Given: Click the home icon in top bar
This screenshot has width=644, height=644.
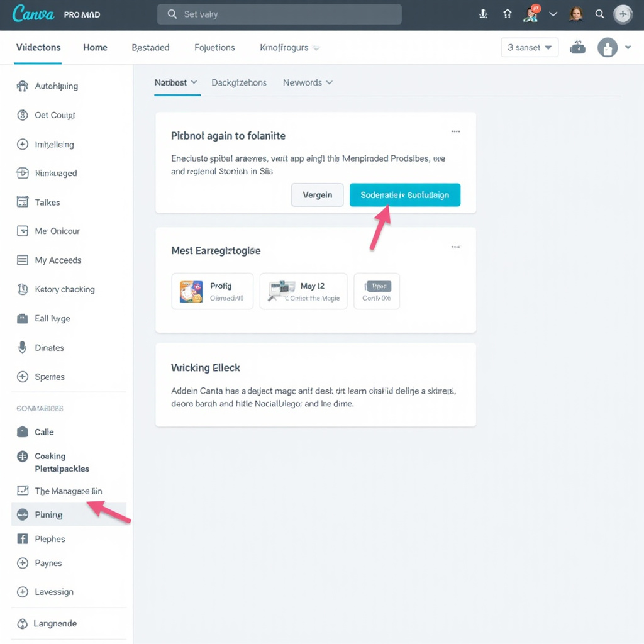Looking at the screenshot, I should tap(508, 14).
